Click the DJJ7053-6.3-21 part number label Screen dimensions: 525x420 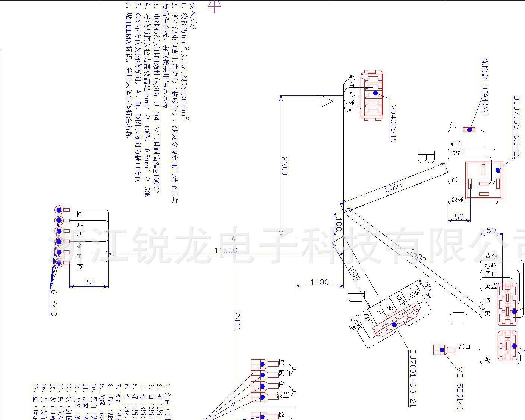point(516,127)
